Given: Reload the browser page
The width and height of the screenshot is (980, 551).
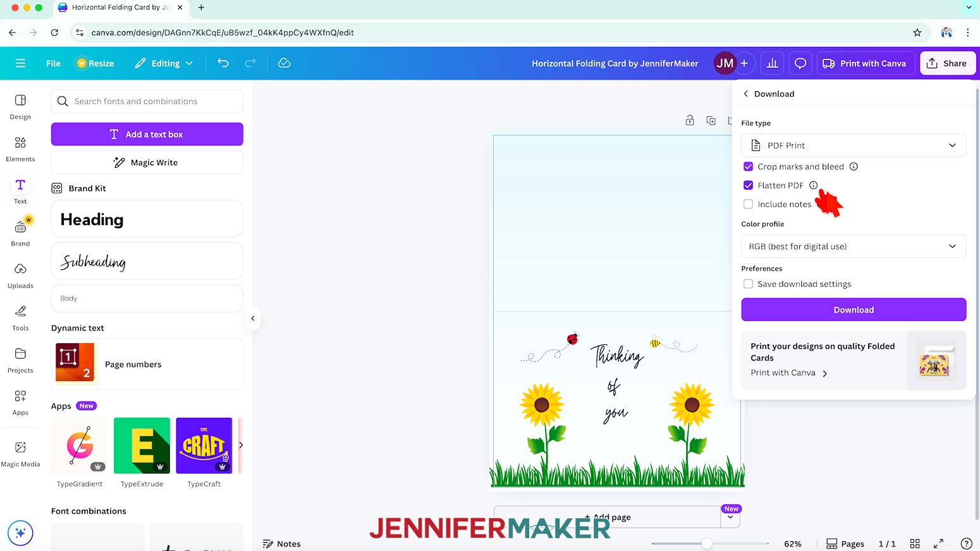Looking at the screenshot, I should click(x=54, y=32).
